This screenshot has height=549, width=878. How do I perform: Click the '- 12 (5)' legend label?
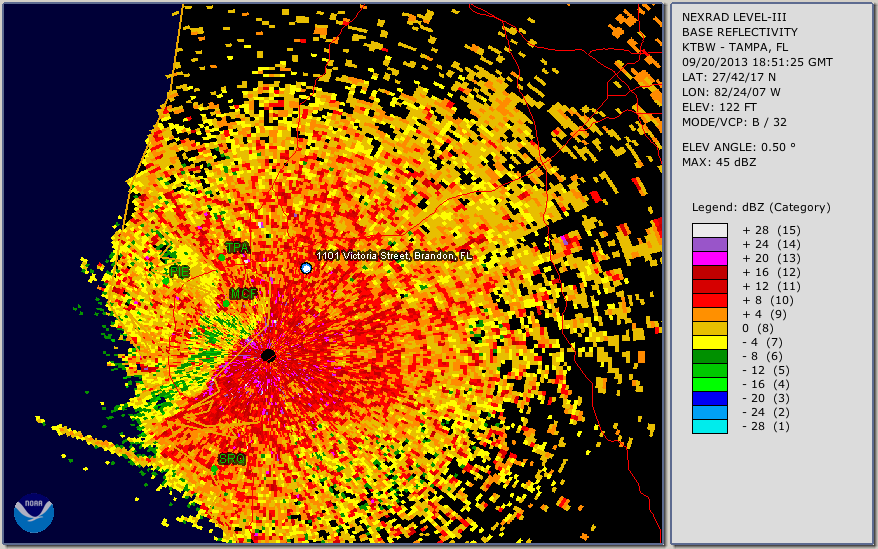click(x=766, y=370)
